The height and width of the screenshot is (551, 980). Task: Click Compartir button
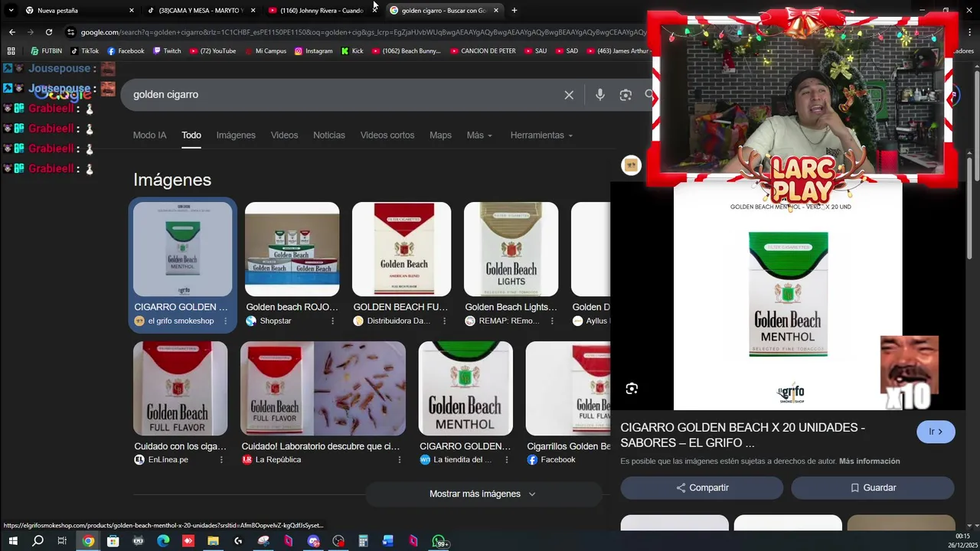pos(702,488)
